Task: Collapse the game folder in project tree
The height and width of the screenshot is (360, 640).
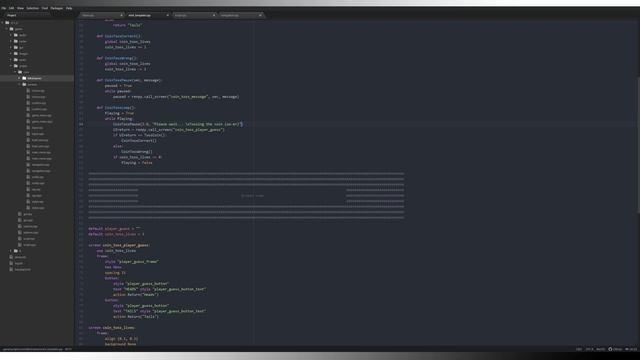Action: 7,29
